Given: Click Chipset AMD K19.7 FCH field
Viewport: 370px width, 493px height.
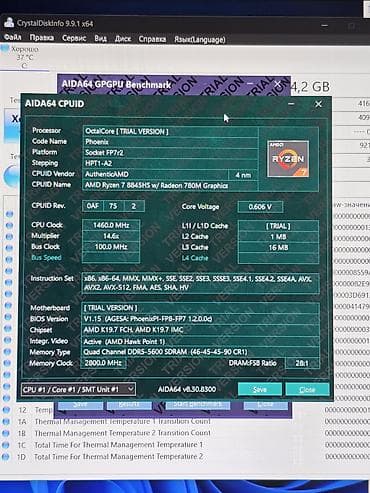Looking at the screenshot, I should coord(201,330).
